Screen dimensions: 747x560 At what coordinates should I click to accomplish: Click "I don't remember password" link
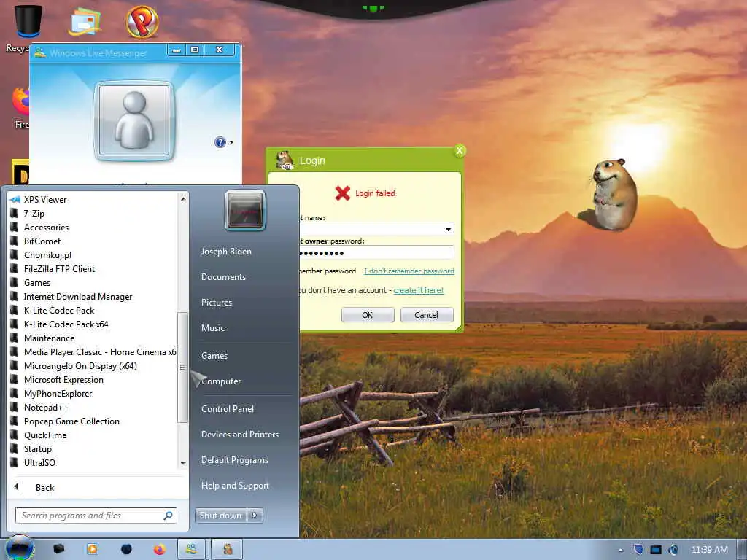409,271
